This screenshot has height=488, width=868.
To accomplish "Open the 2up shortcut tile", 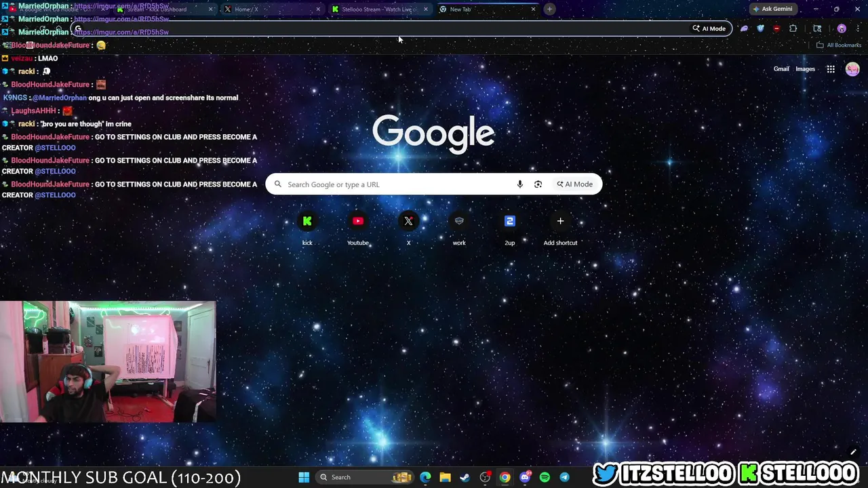I will coord(510,221).
